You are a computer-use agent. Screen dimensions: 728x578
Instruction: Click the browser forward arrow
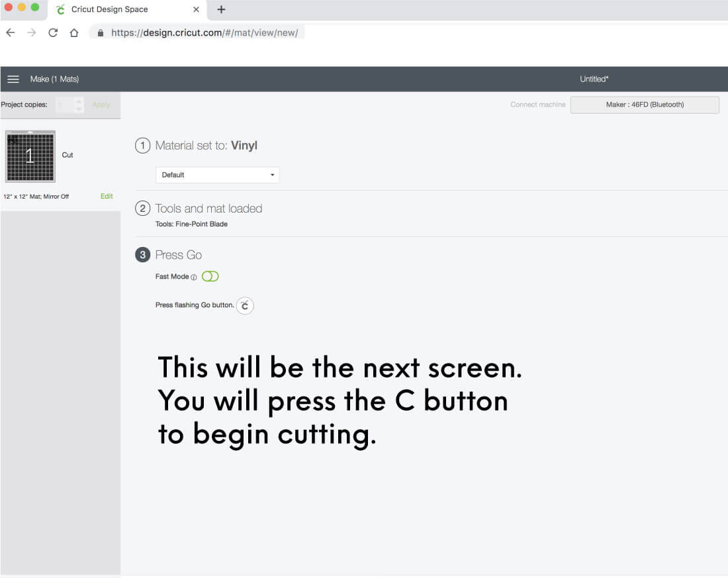(x=32, y=32)
